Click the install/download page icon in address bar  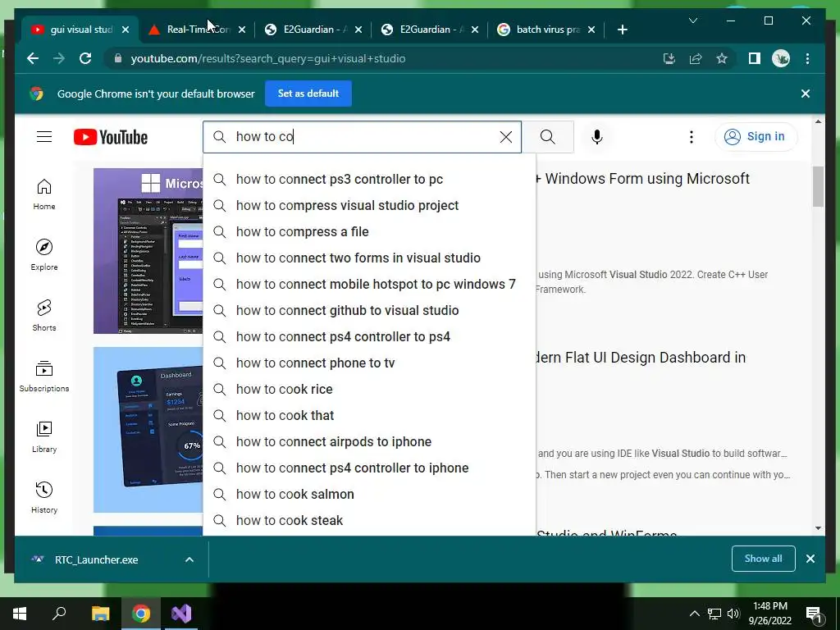click(669, 58)
